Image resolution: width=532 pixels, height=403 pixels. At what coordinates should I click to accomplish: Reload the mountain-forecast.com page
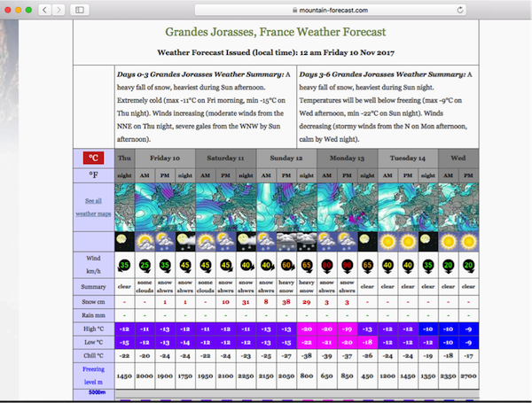[x=460, y=10]
